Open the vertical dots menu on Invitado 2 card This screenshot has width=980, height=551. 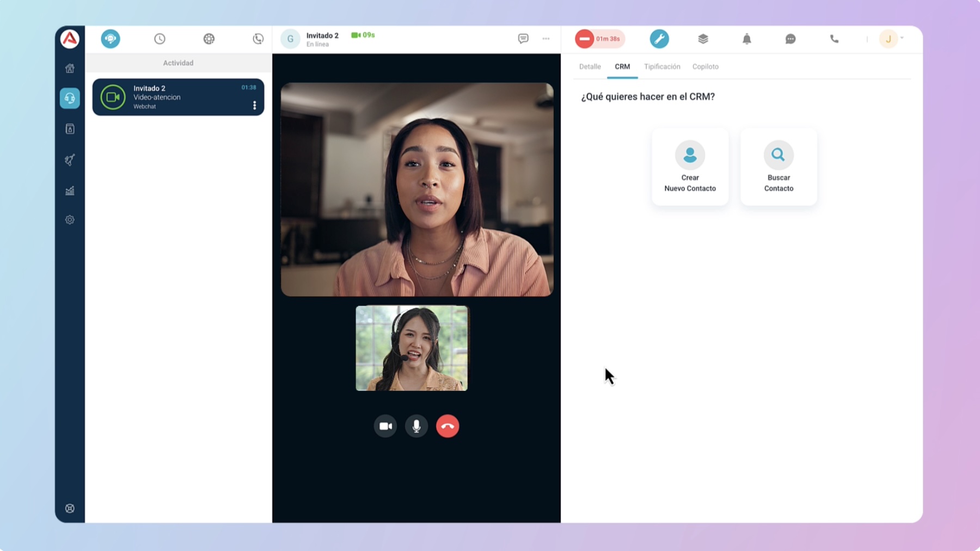254,105
